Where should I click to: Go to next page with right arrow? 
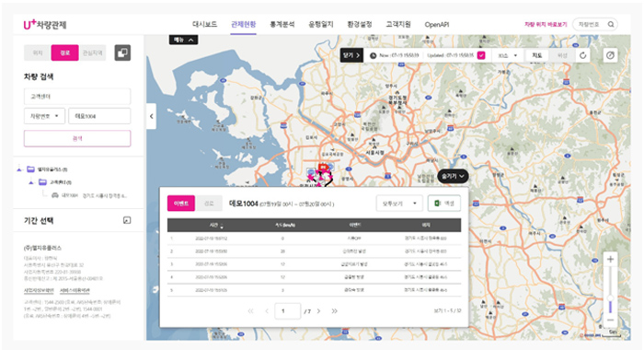318,311
